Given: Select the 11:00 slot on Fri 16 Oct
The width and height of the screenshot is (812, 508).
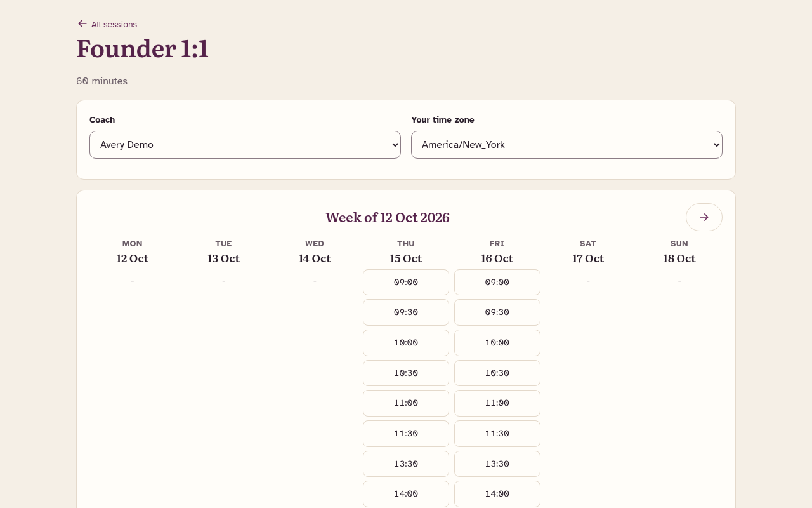Looking at the screenshot, I should tap(497, 403).
